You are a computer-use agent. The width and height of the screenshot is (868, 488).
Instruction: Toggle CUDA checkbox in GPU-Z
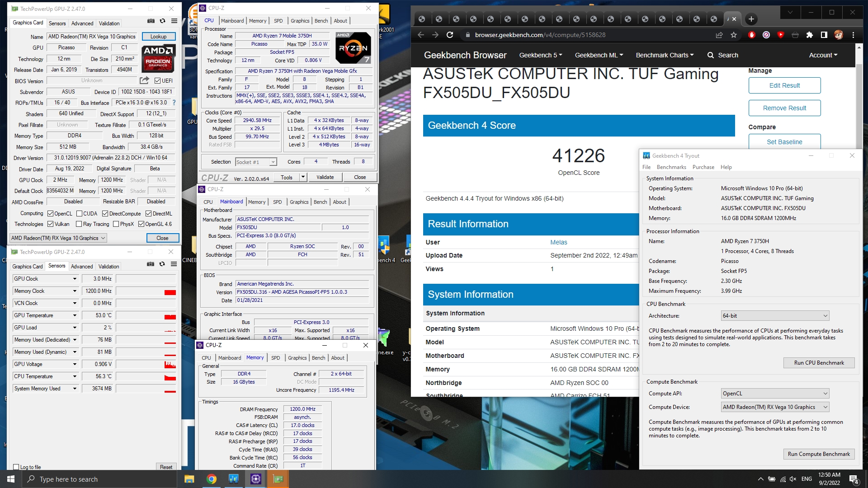pyautogui.click(x=80, y=213)
